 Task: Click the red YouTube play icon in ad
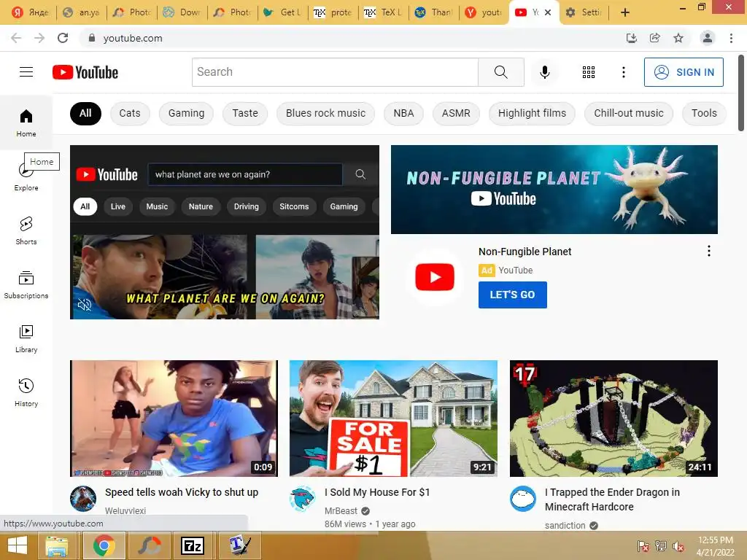[435, 276]
